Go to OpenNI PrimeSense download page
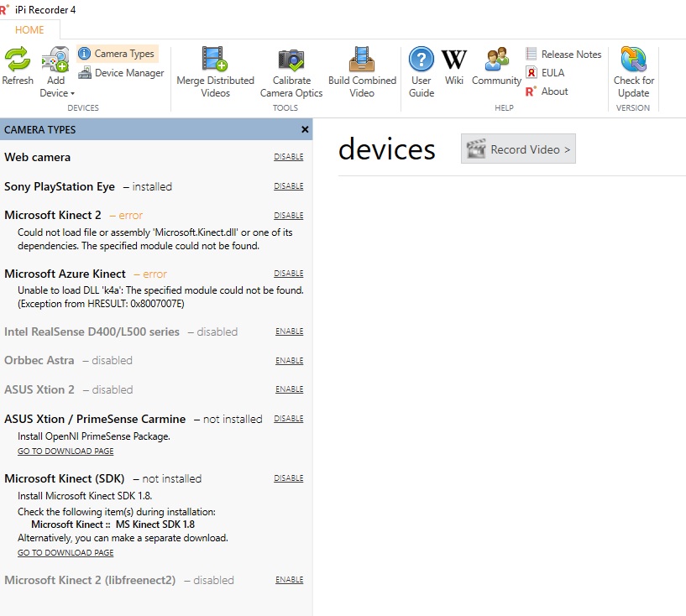The width and height of the screenshot is (686, 616). (x=65, y=452)
